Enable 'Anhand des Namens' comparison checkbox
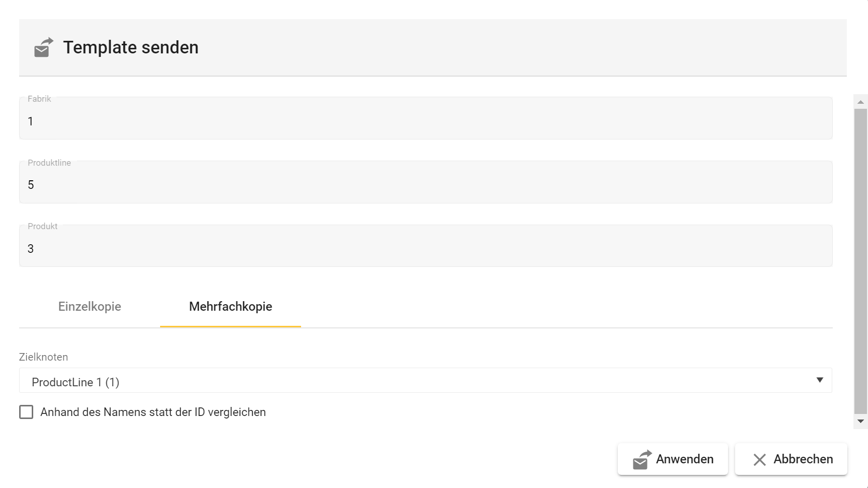The height and width of the screenshot is (488, 868). point(26,412)
